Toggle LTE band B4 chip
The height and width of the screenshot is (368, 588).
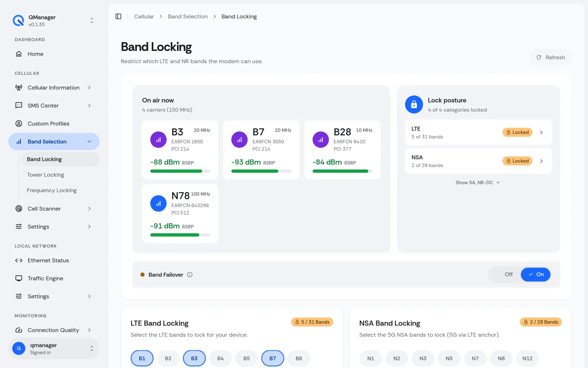(x=220, y=358)
